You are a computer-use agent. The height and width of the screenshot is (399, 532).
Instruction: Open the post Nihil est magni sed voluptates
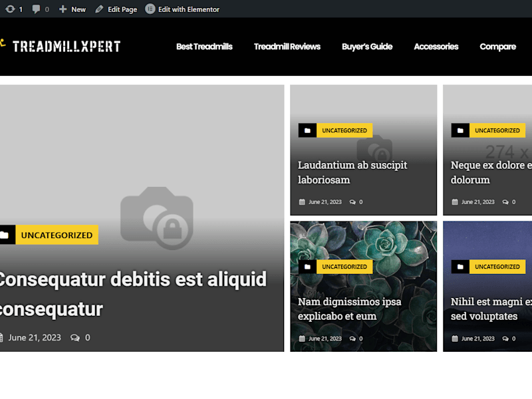(491, 309)
